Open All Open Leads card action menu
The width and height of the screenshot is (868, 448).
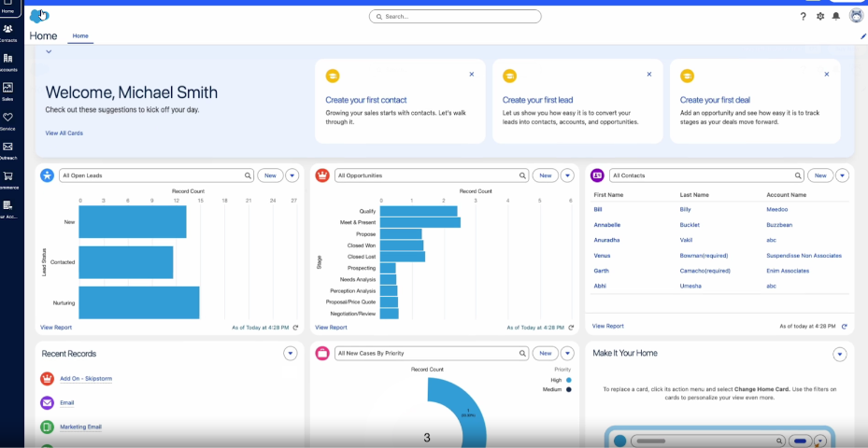tap(292, 175)
